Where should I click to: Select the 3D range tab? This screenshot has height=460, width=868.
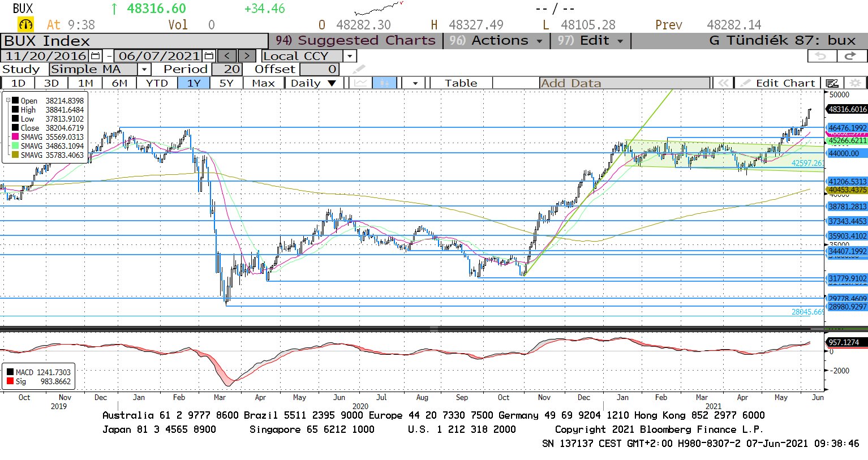pos(51,83)
